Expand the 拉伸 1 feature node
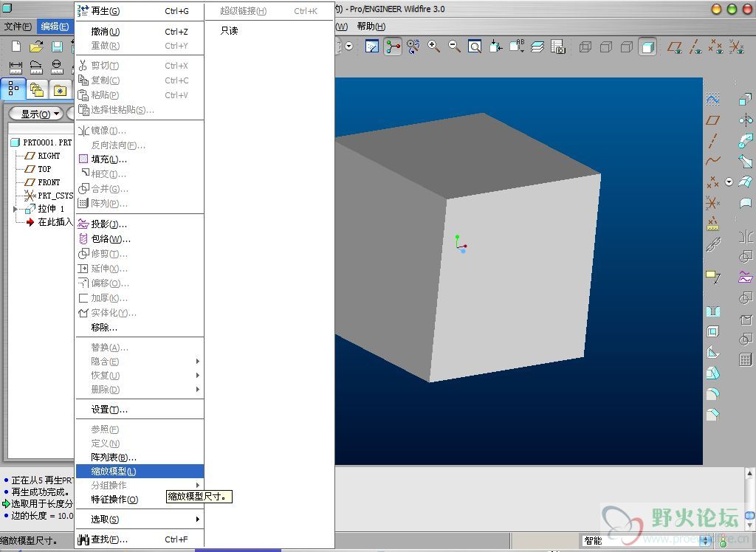This screenshot has width=756, height=552. point(15,210)
